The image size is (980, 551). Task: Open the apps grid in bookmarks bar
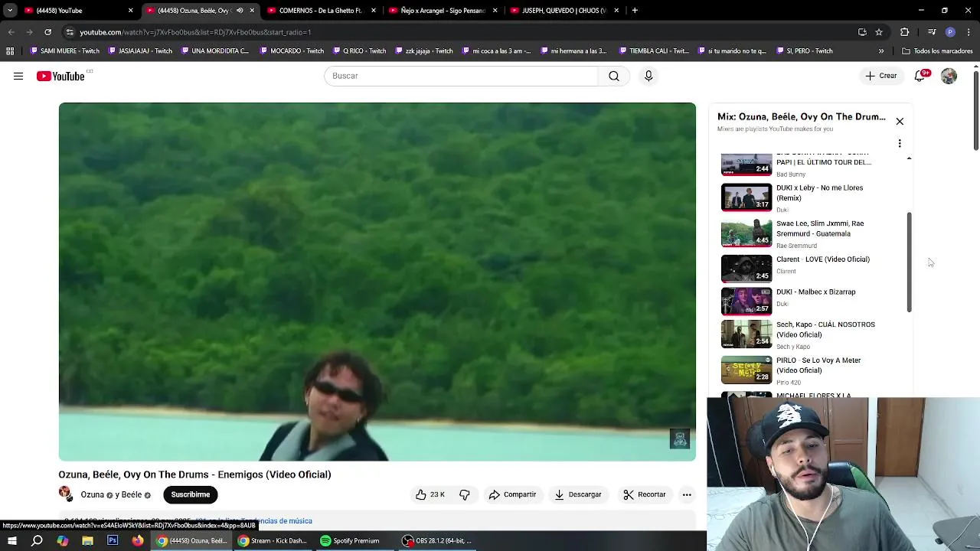(x=10, y=51)
